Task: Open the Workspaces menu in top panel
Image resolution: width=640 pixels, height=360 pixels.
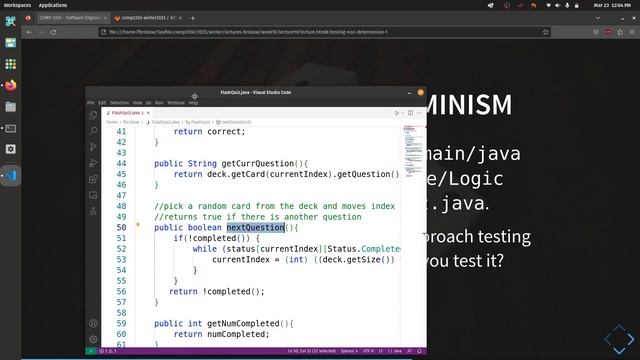Action: point(17,5)
